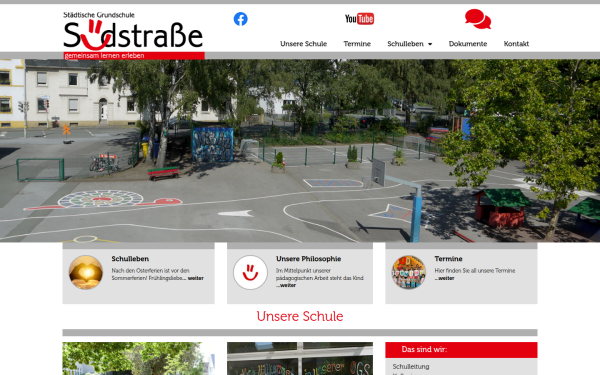Click the red chat bubbles icon
Image resolution: width=600 pixels, height=375 pixels.
pos(478,19)
